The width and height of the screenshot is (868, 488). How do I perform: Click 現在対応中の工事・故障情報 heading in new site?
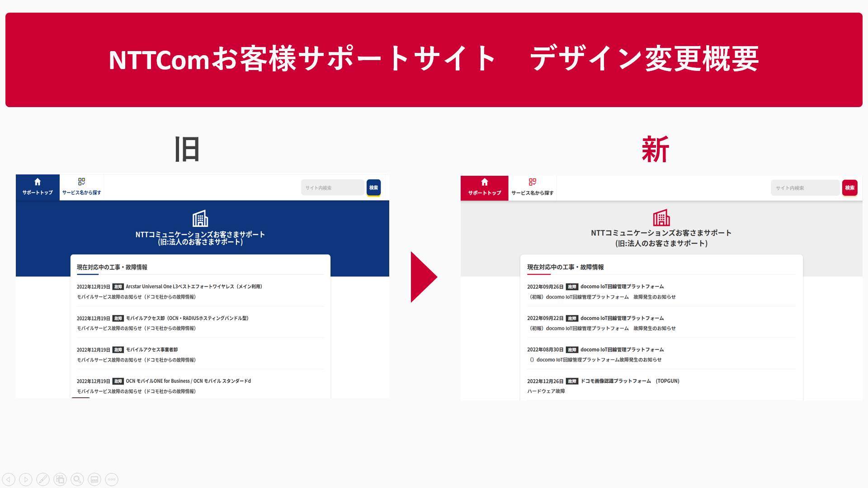(x=566, y=267)
